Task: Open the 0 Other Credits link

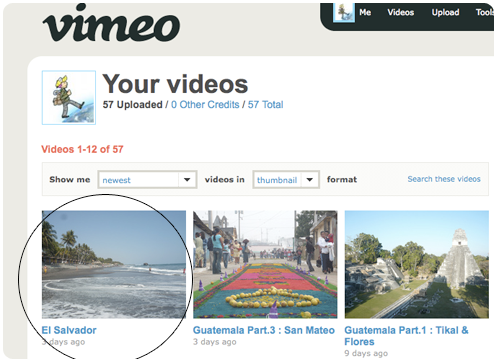Action: point(205,105)
